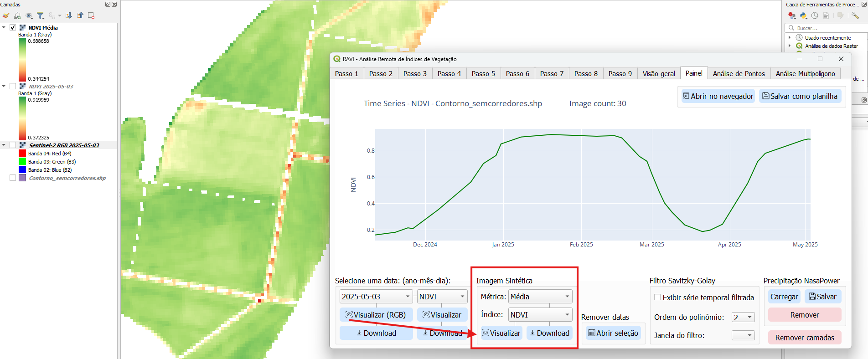Click the filter legend funnel icon
Viewport: 868px width, 359px height.
41,16
